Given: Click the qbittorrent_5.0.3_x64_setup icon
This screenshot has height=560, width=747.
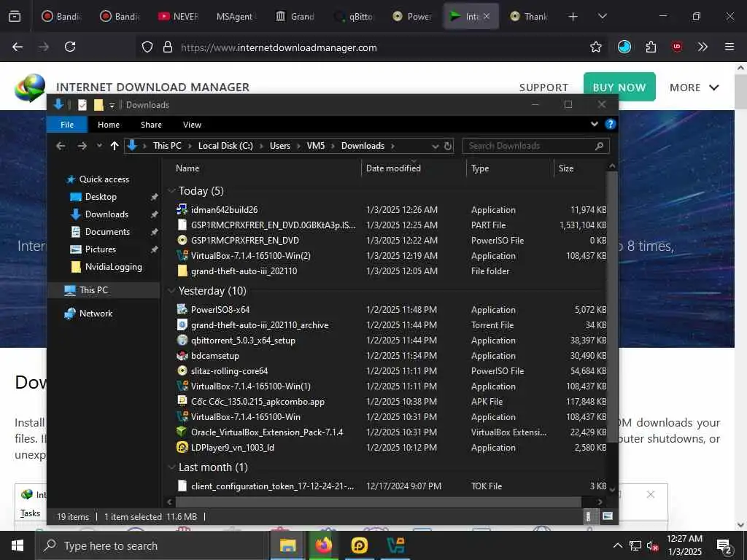Looking at the screenshot, I should click(182, 340).
